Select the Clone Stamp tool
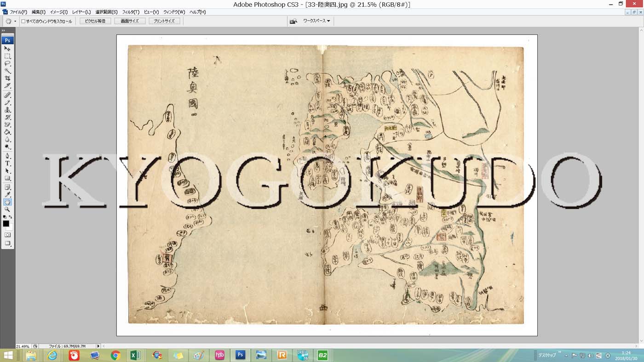644x362 pixels. coord(7,110)
